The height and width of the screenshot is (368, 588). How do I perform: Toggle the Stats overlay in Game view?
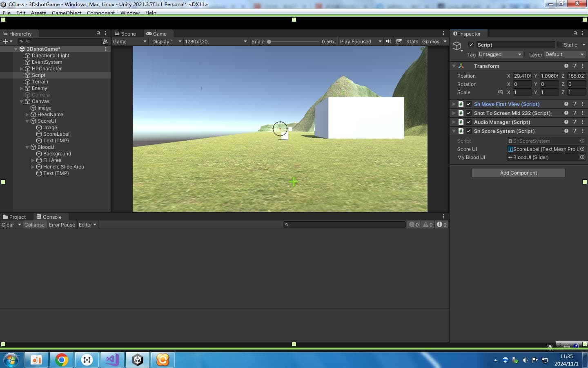point(412,41)
